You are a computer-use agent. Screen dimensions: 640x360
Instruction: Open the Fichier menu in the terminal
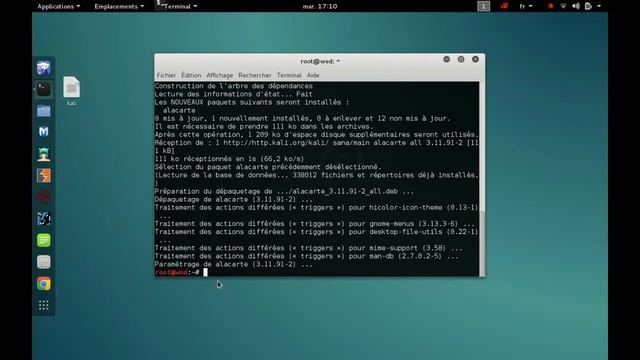tap(166, 75)
